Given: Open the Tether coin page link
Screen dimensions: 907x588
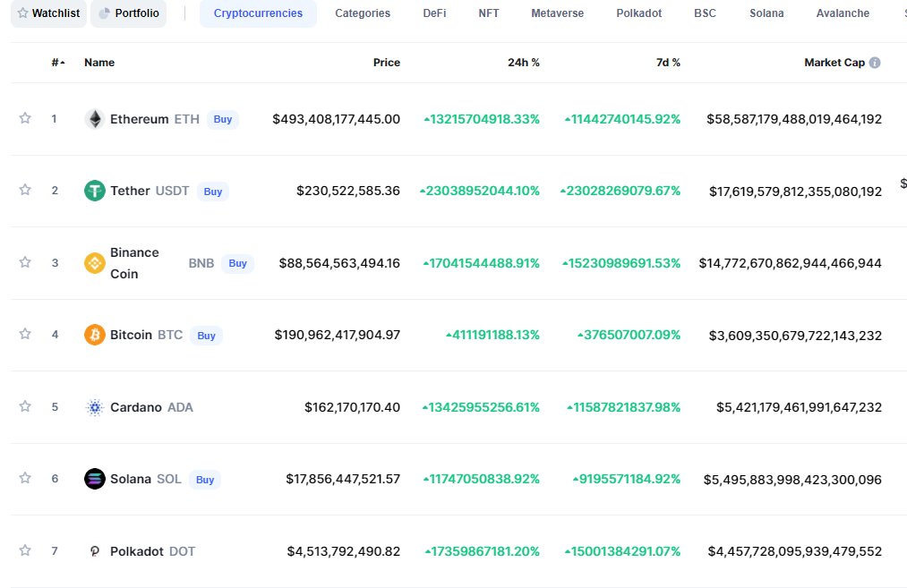Looking at the screenshot, I should click(130, 191).
